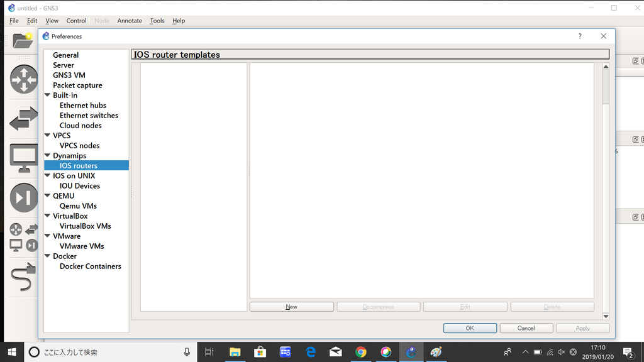The width and height of the screenshot is (644, 362).
Task: Click GNS3 taskbar icon
Action: (x=411, y=352)
